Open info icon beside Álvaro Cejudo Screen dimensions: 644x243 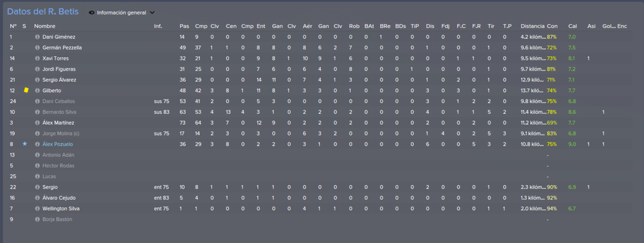pyautogui.click(x=37, y=198)
